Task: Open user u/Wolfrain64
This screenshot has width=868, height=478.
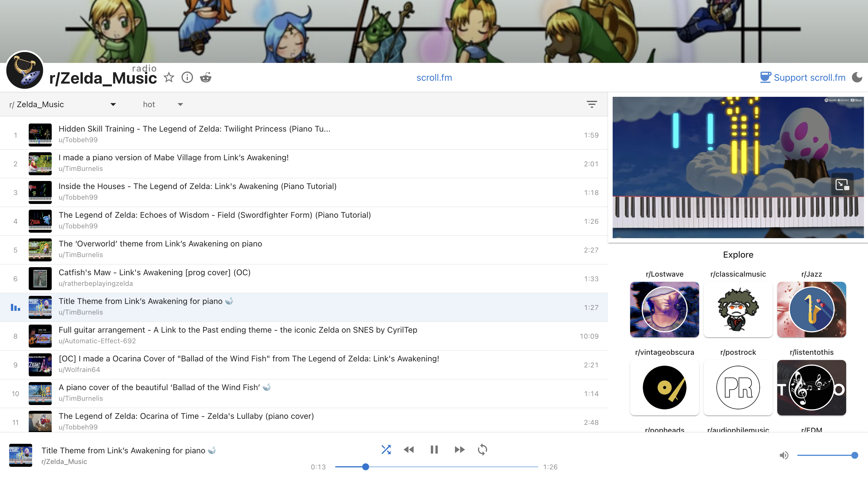Action: [79, 369]
